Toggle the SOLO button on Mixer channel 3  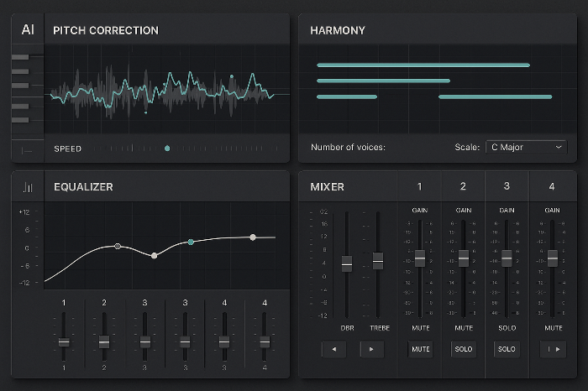tap(507, 349)
